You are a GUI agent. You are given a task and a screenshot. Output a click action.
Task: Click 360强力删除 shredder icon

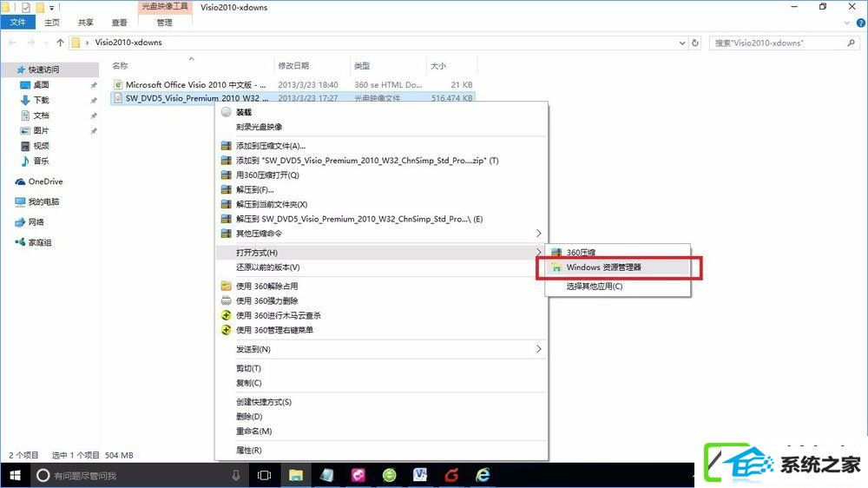pyautogui.click(x=226, y=300)
